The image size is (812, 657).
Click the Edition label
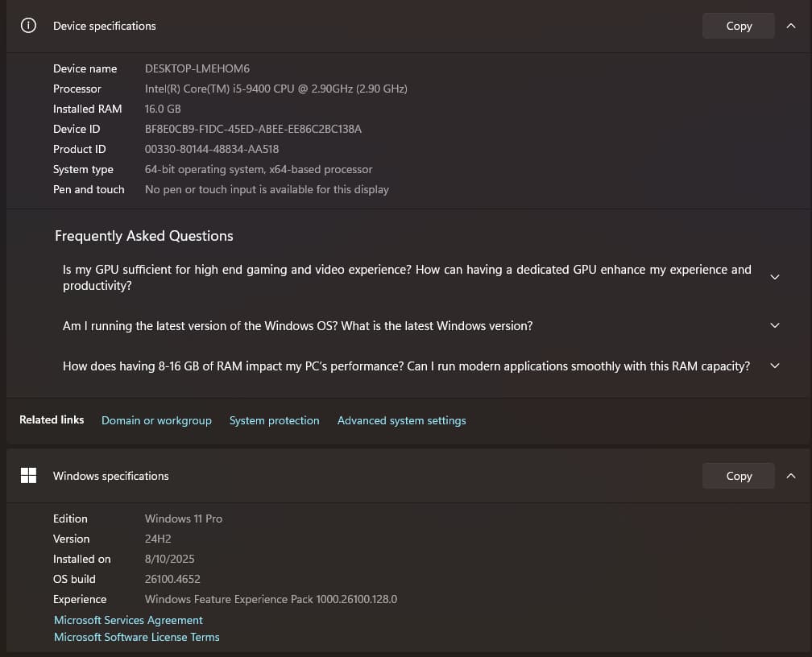[x=70, y=519]
